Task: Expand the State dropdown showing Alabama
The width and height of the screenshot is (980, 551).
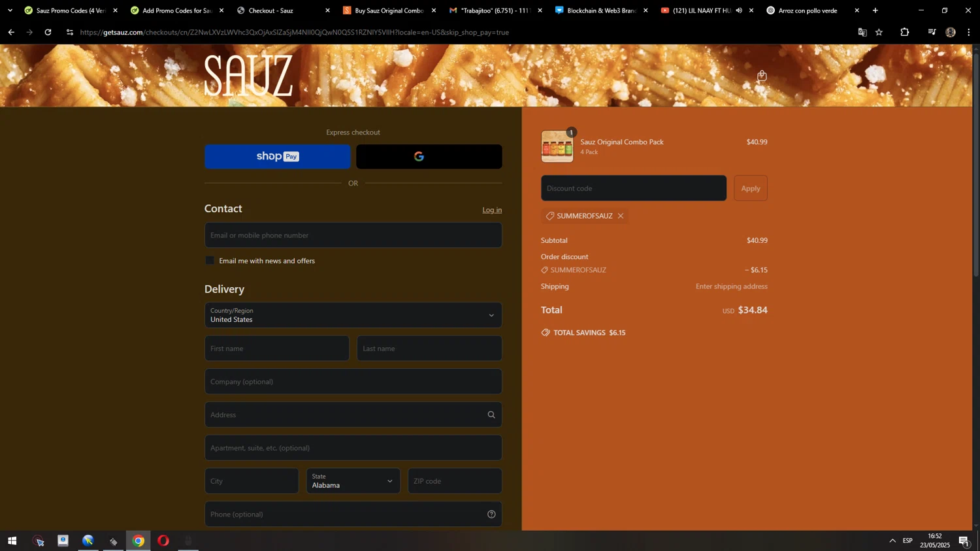Action: pos(353,481)
